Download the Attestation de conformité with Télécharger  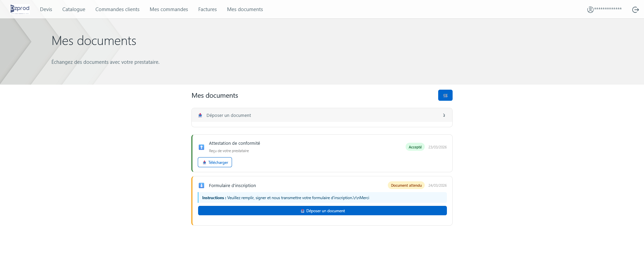tap(215, 162)
